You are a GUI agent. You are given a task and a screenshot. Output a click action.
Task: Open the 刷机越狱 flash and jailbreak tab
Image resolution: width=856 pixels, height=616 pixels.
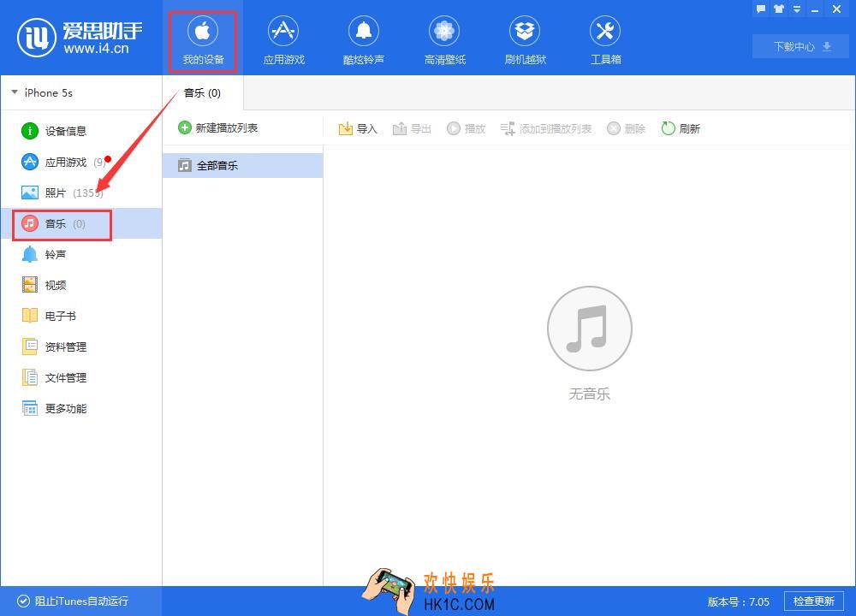point(526,41)
